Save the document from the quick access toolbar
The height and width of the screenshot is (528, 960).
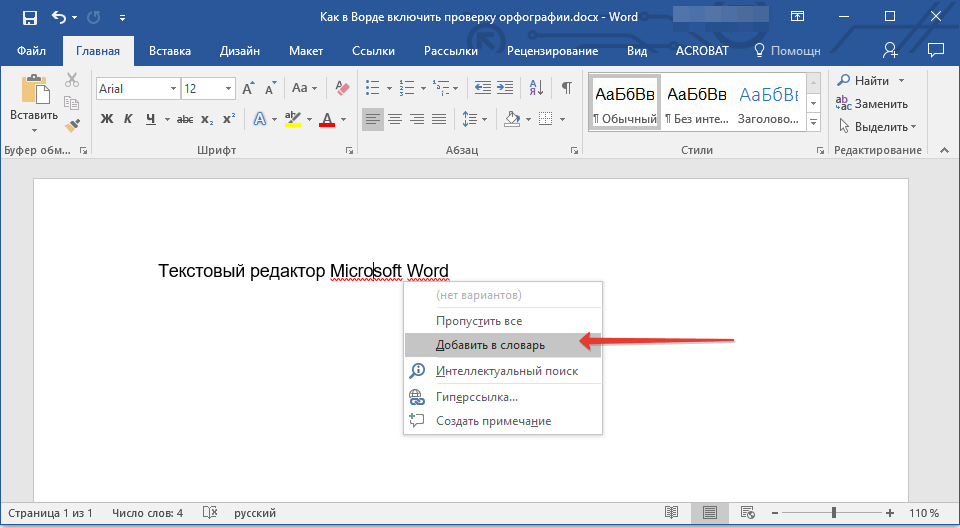tap(29, 18)
